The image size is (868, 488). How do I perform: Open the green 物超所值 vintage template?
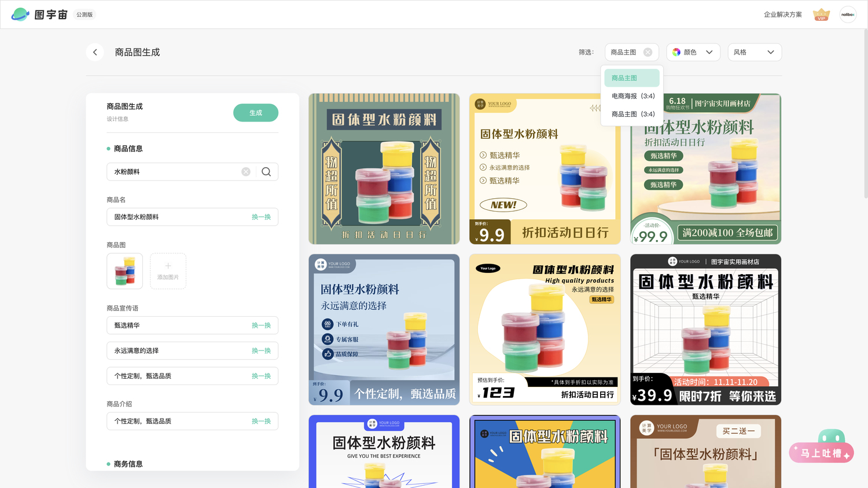[x=384, y=169]
